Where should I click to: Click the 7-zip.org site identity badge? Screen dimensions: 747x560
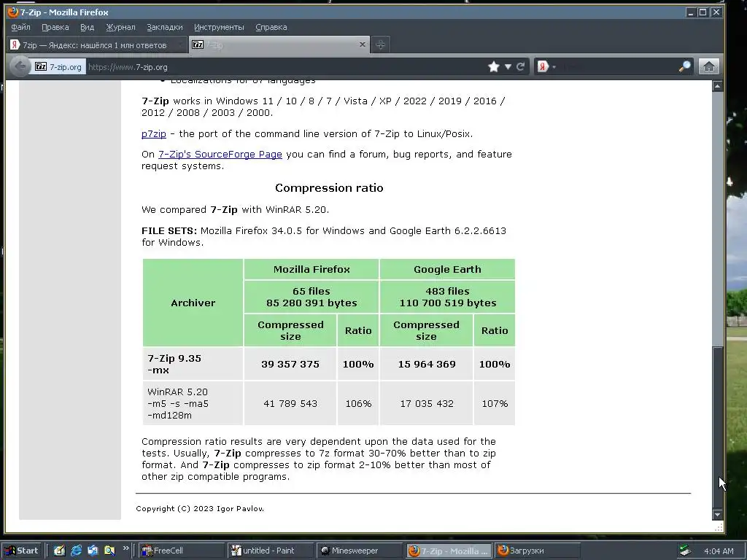[58, 67]
